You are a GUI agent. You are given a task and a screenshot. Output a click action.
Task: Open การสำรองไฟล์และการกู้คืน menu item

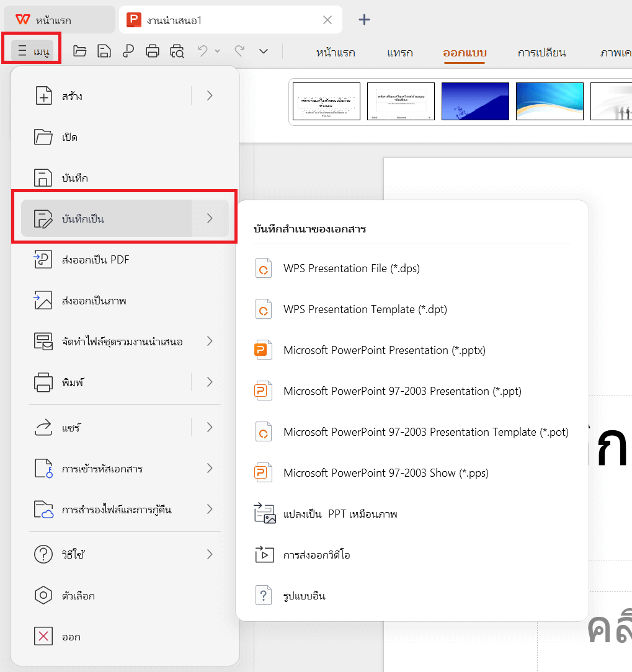(x=124, y=510)
